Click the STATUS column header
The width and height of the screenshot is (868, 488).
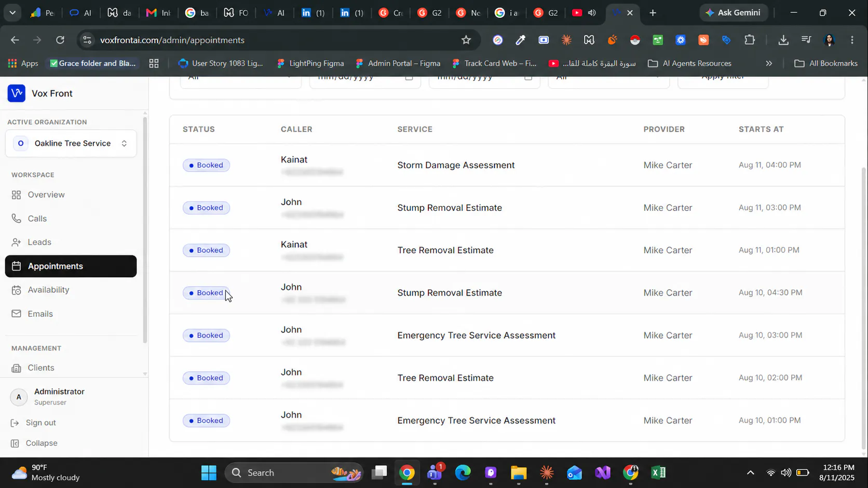tap(199, 129)
